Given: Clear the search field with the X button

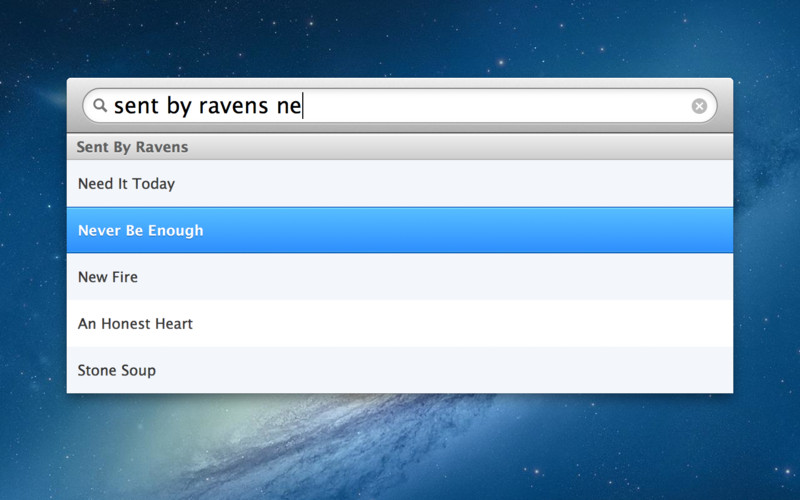Looking at the screenshot, I should pyautogui.click(x=699, y=106).
